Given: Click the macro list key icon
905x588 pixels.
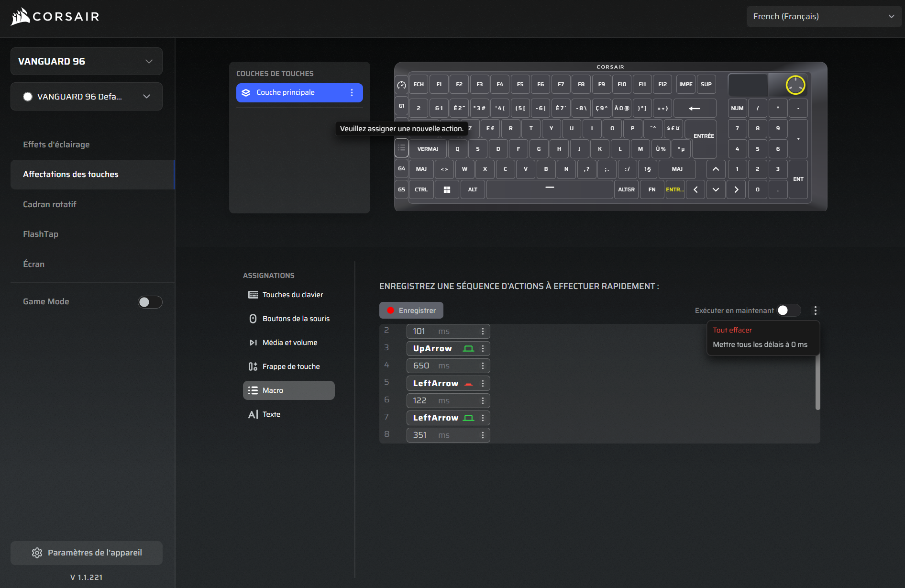Looking at the screenshot, I should pyautogui.click(x=401, y=148).
